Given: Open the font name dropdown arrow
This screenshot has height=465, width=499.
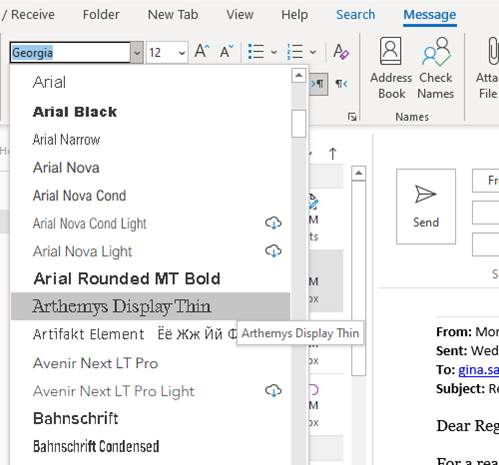Looking at the screenshot, I should point(137,52).
